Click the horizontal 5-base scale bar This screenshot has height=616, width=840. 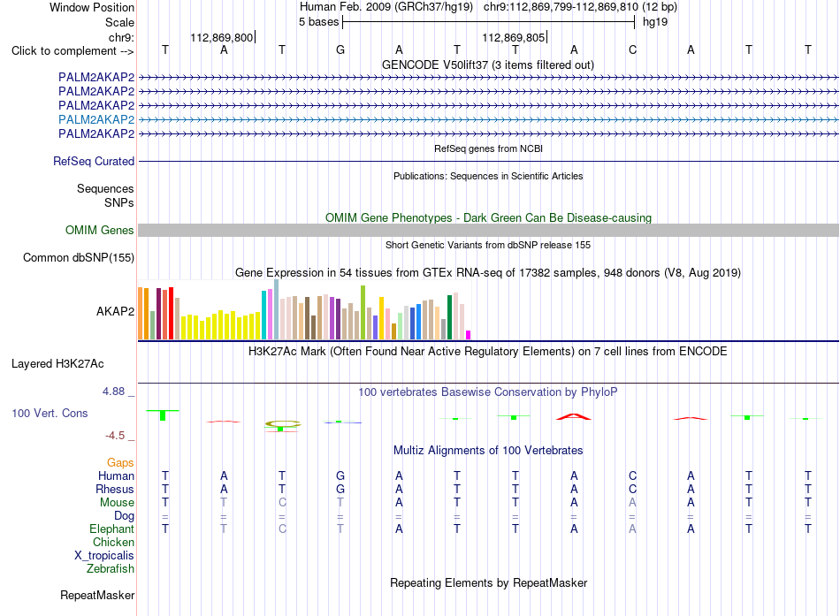[x=489, y=22]
